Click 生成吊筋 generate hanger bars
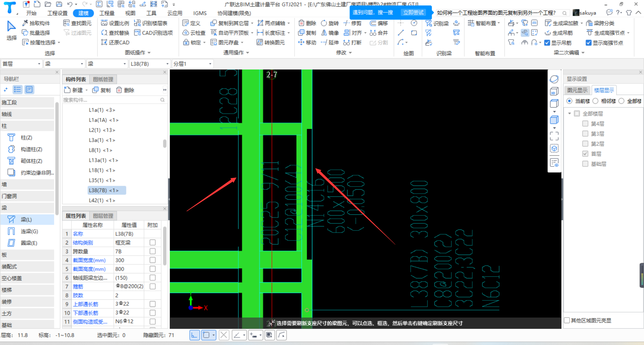 [558, 33]
